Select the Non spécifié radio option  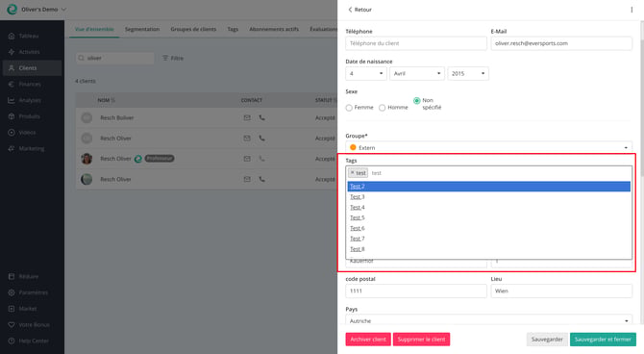pyautogui.click(x=416, y=100)
